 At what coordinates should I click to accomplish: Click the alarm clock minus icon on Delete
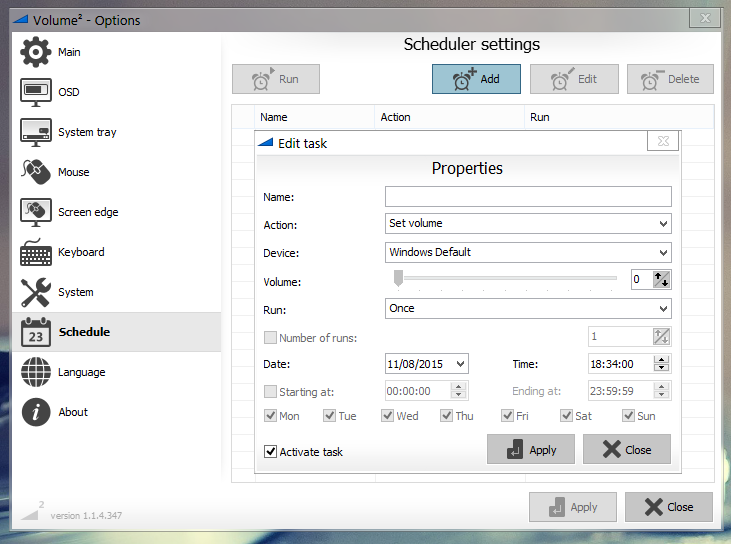point(652,79)
